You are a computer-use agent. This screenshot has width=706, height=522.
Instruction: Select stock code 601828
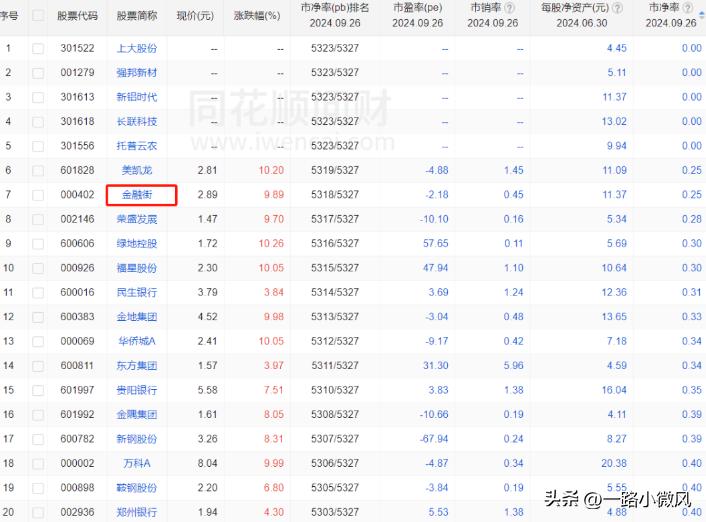(77, 170)
